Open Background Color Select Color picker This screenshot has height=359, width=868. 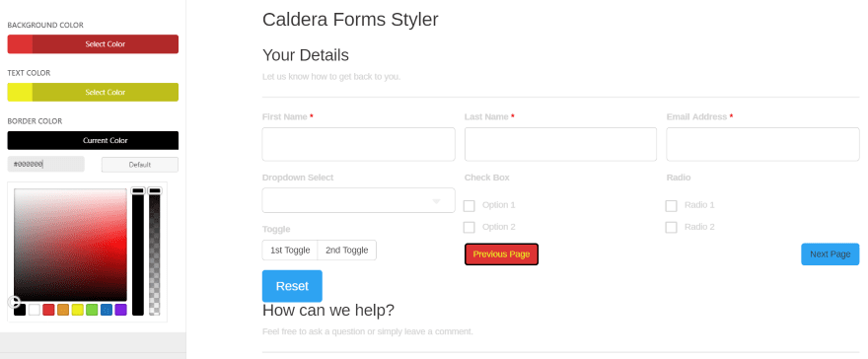(93, 44)
